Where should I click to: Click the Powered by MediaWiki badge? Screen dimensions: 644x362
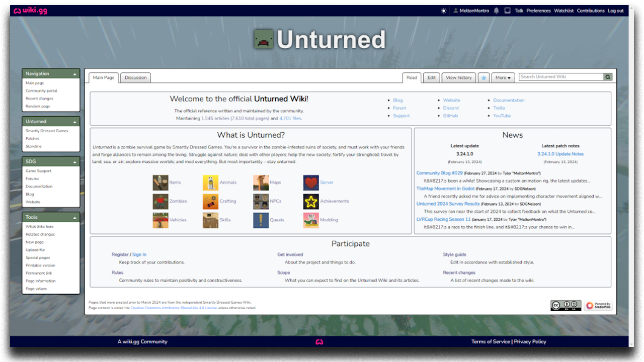click(x=598, y=305)
